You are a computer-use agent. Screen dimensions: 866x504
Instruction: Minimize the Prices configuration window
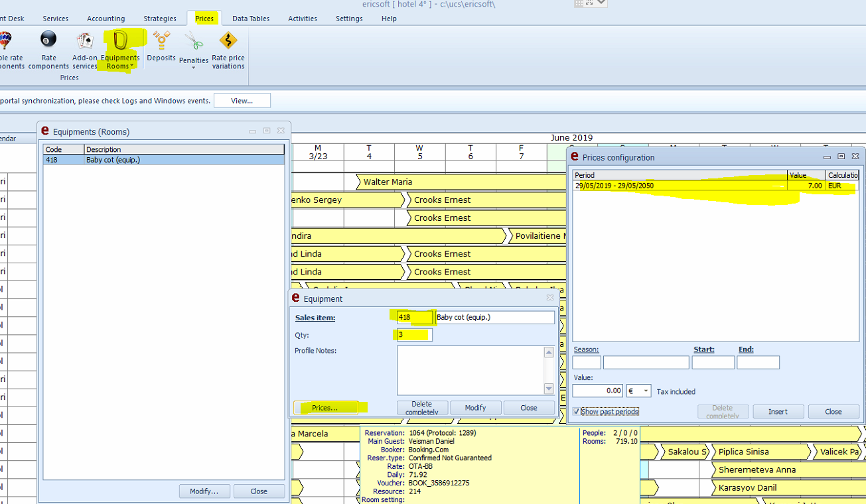(827, 157)
